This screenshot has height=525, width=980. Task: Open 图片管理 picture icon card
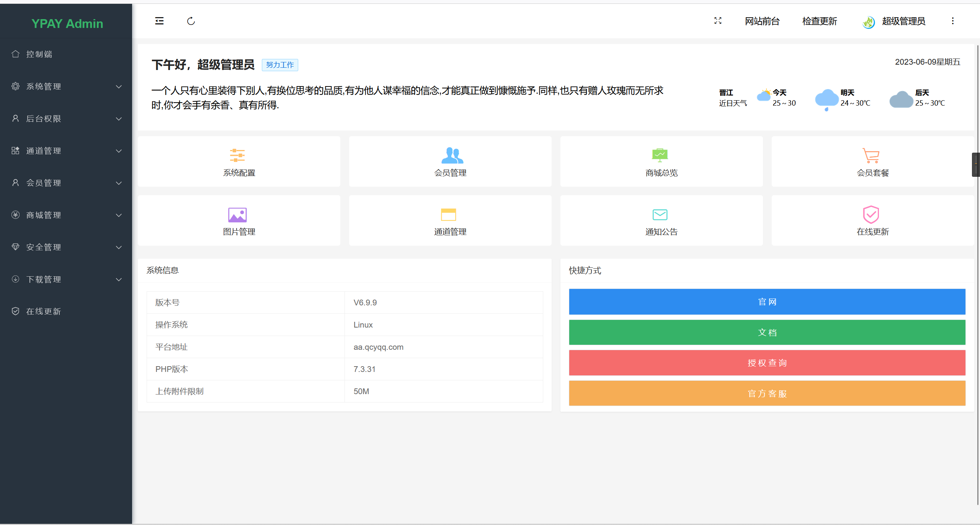(x=239, y=221)
